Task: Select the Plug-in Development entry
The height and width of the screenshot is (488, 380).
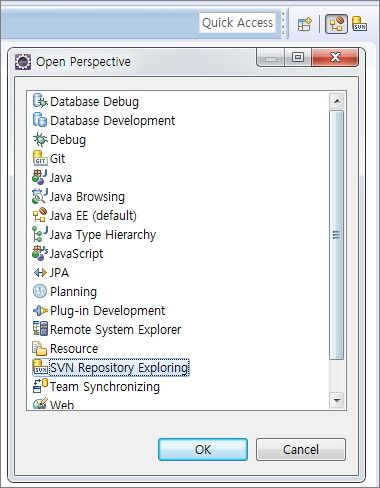Action: pos(107,311)
